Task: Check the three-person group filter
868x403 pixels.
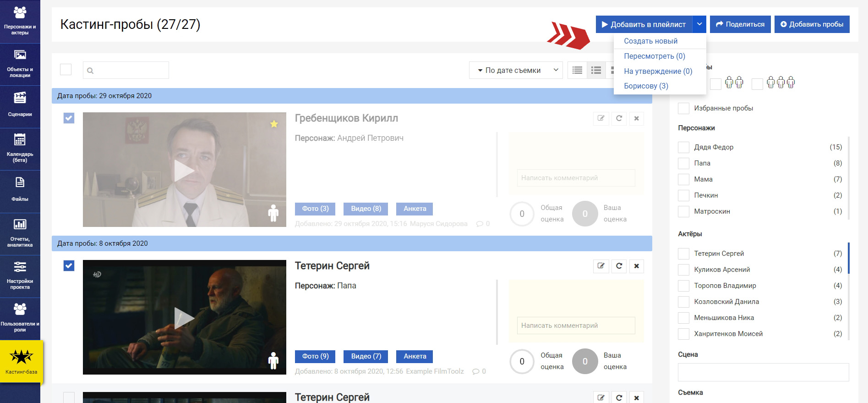Action: tap(757, 84)
